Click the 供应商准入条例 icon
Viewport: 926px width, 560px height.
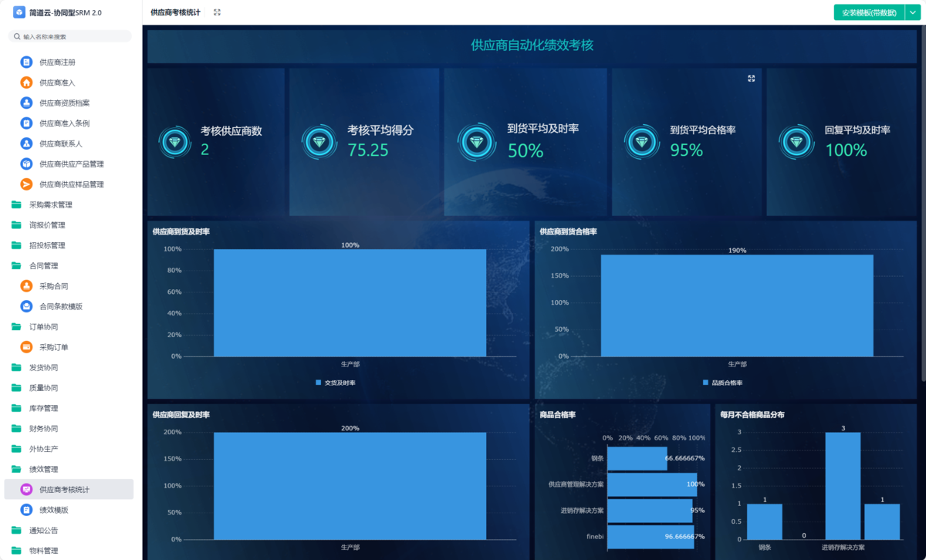(x=26, y=123)
